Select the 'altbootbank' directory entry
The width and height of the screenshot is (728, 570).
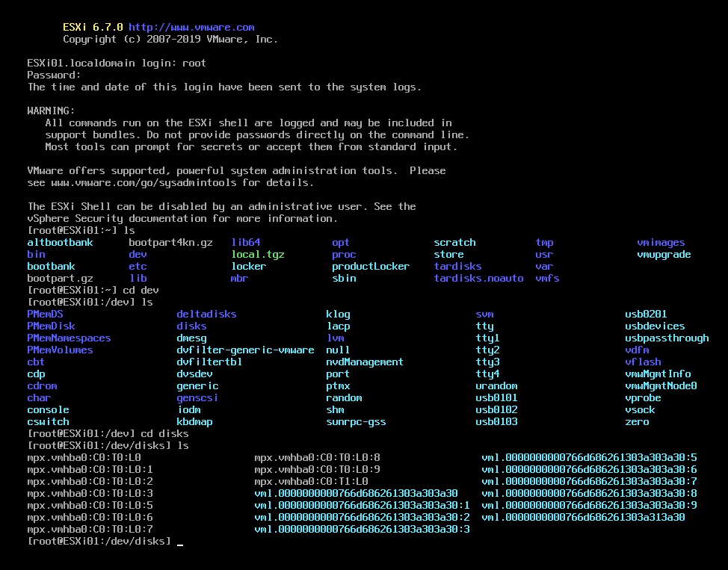(x=60, y=242)
